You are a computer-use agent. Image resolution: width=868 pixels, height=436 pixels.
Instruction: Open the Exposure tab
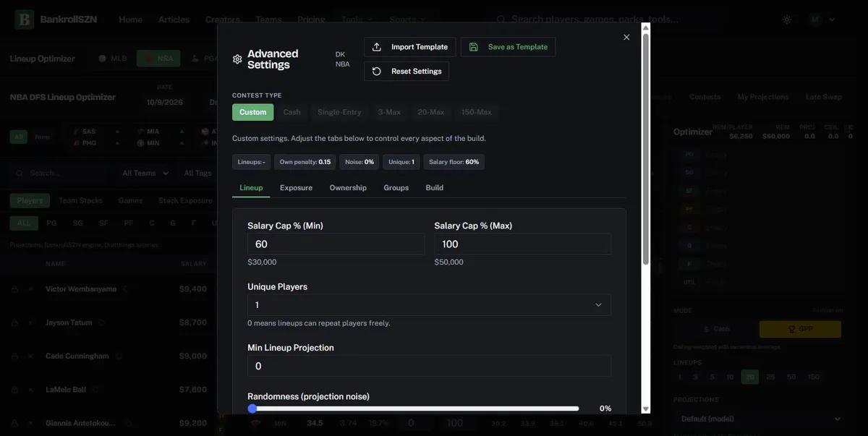tap(296, 188)
